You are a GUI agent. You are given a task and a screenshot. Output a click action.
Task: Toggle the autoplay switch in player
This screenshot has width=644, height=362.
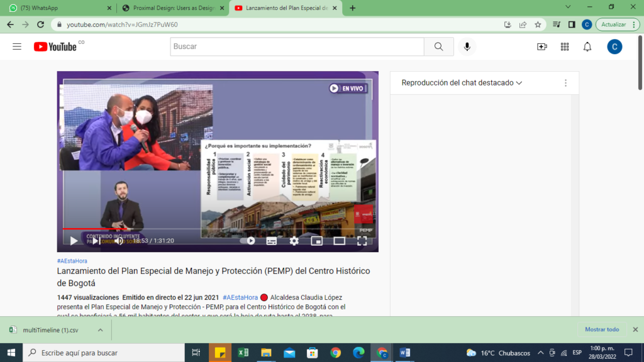click(248, 241)
